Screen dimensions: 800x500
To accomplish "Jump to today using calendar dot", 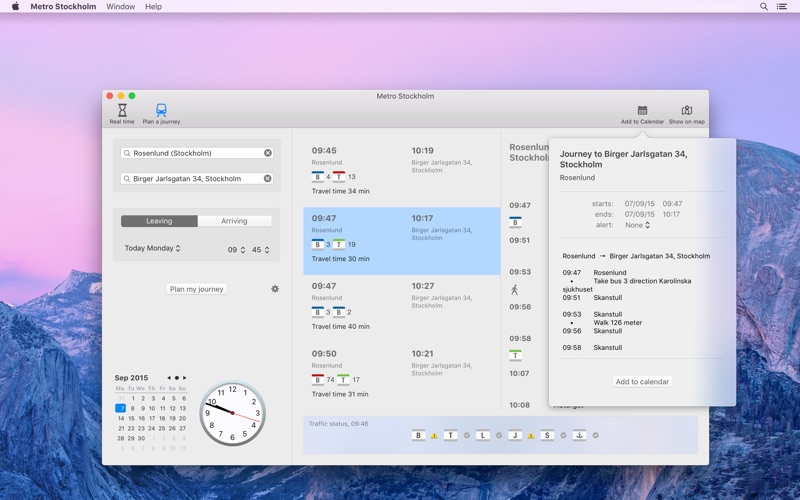I will (x=177, y=378).
